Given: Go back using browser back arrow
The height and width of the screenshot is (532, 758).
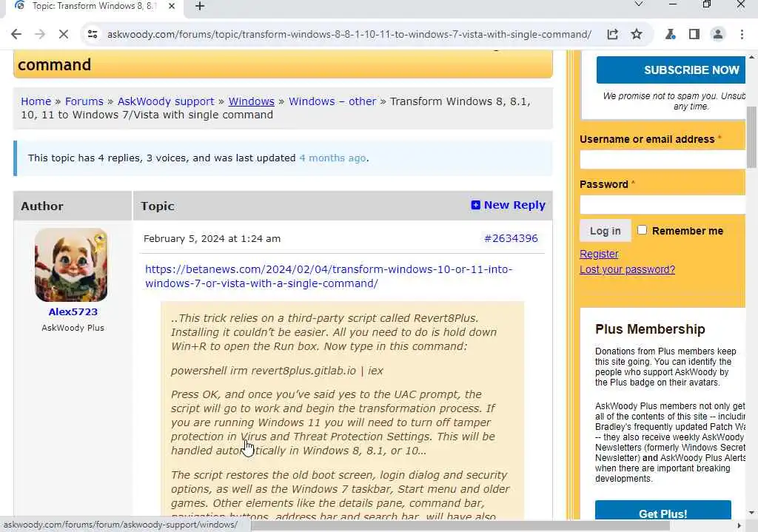Looking at the screenshot, I should (x=16, y=34).
